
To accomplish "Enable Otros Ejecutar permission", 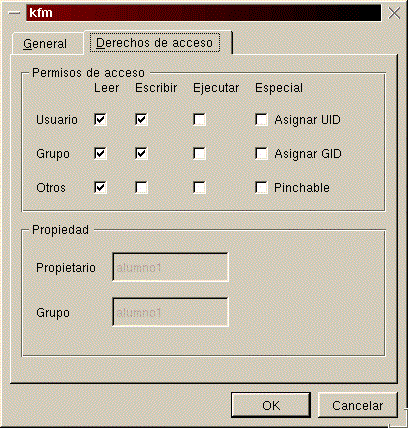I will pyautogui.click(x=199, y=187).
